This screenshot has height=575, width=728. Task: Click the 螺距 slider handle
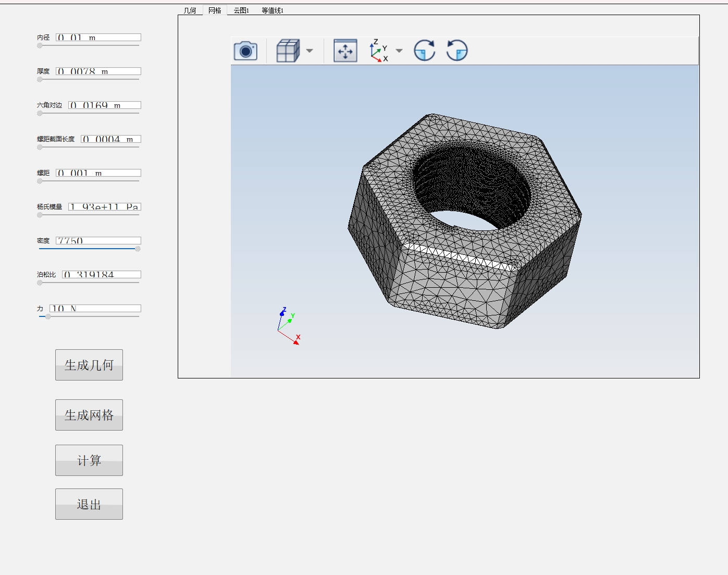coord(40,181)
